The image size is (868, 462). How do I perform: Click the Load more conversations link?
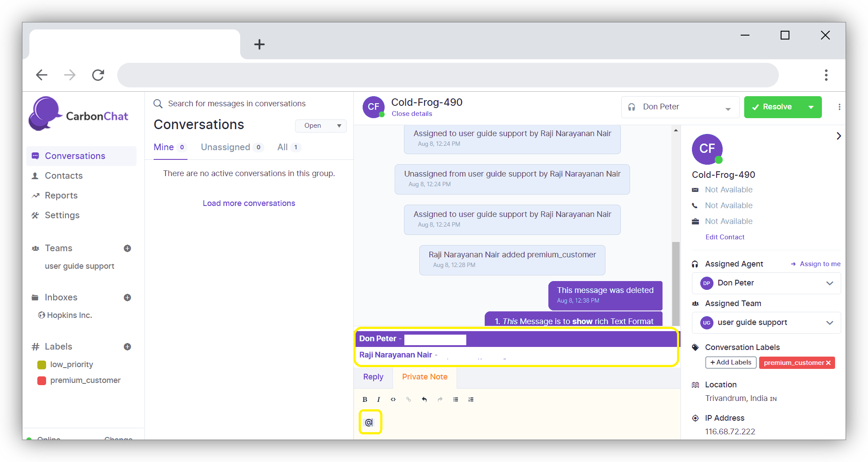point(249,203)
